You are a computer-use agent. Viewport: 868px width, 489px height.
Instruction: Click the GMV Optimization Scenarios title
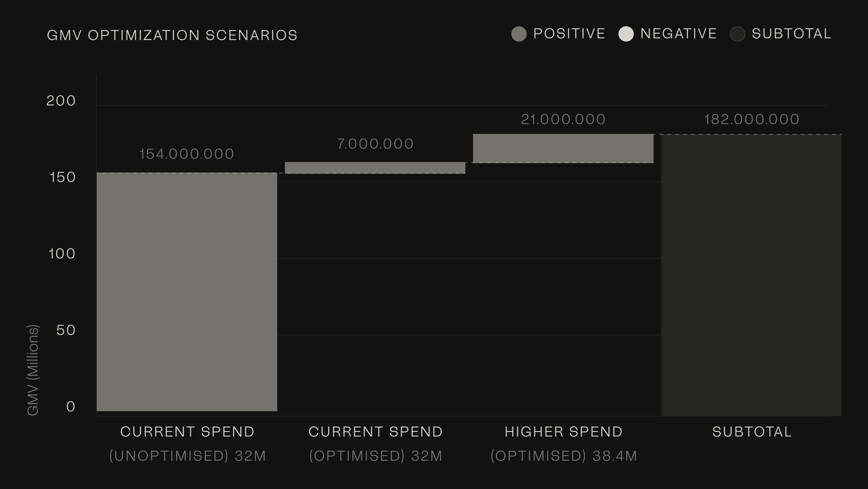[x=172, y=35]
